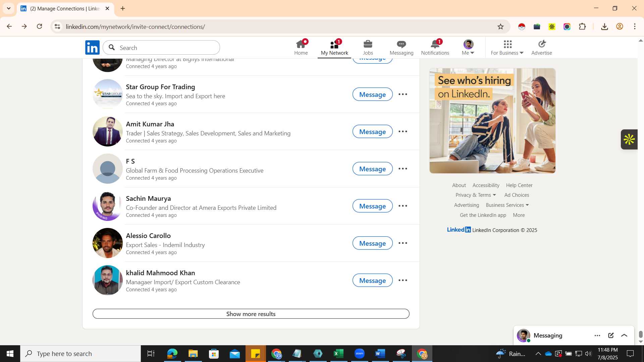Expand Business Services dropdown

(507, 205)
